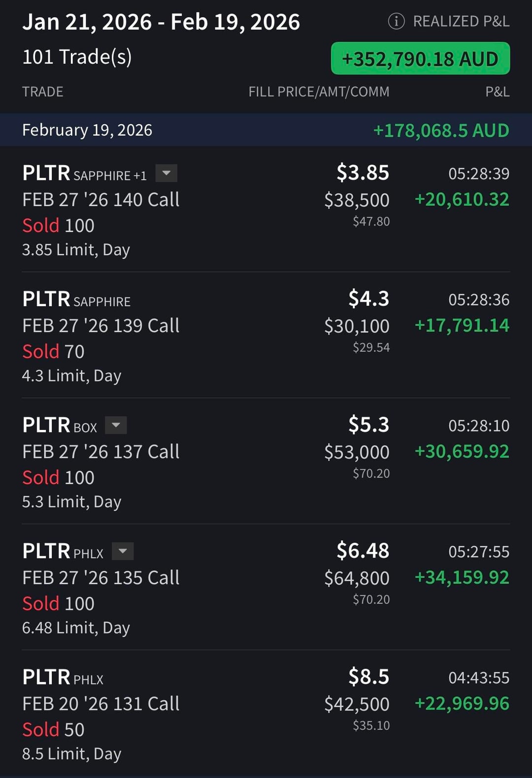Tap the +352,790.18 AUD total button
532x778 pixels.
(x=420, y=59)
